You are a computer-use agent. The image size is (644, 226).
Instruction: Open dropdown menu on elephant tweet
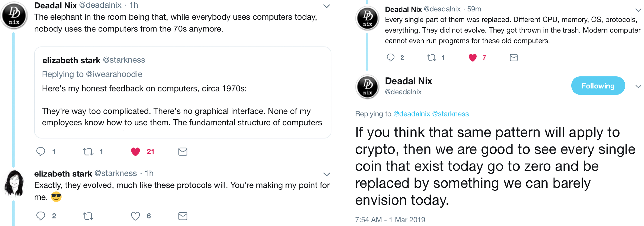click(x=327, y=6)
